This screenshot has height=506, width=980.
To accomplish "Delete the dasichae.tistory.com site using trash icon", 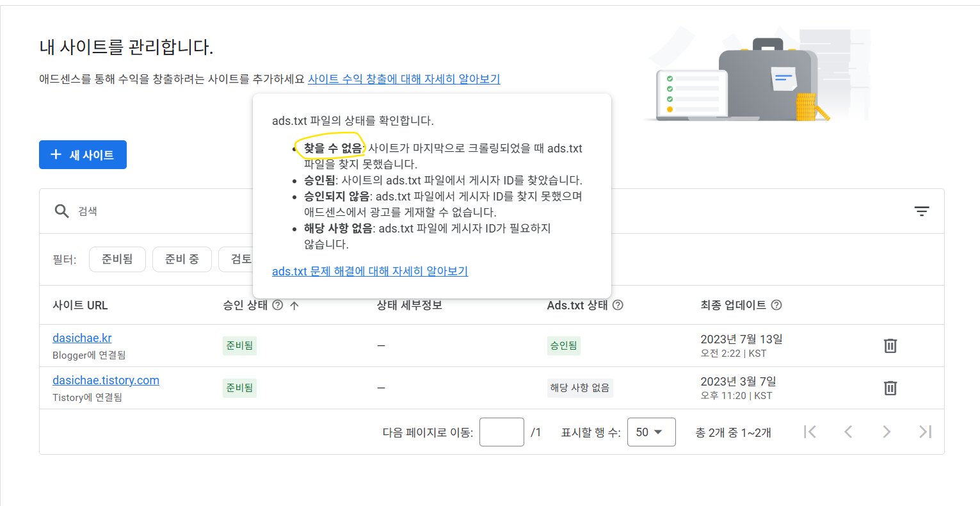I will (x=890, y=388).
